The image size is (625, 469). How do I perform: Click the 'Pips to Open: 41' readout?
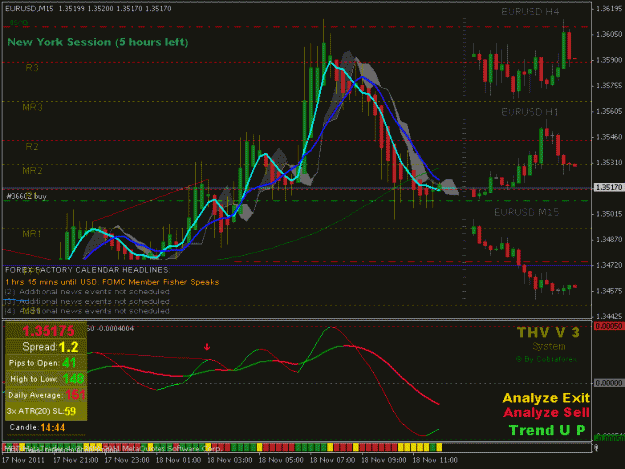pos(42,363)
